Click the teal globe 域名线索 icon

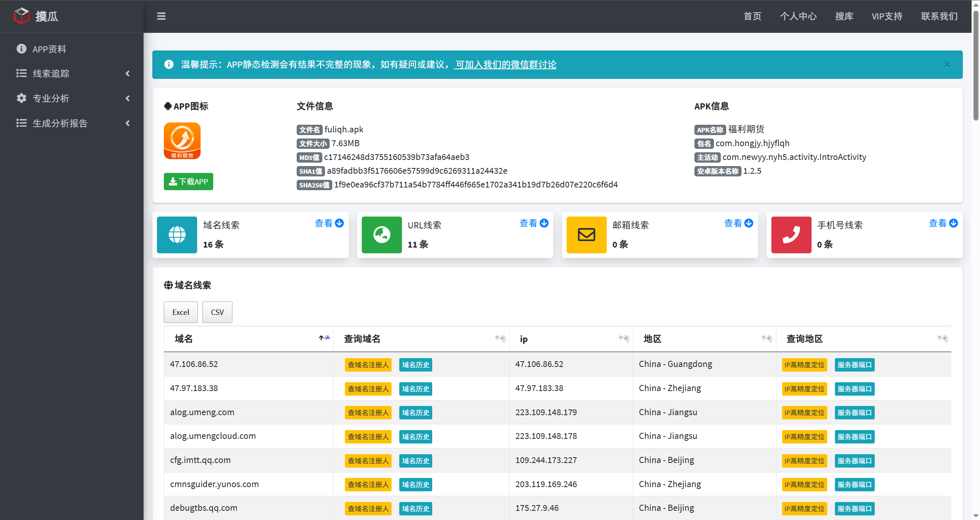[177, 235]
